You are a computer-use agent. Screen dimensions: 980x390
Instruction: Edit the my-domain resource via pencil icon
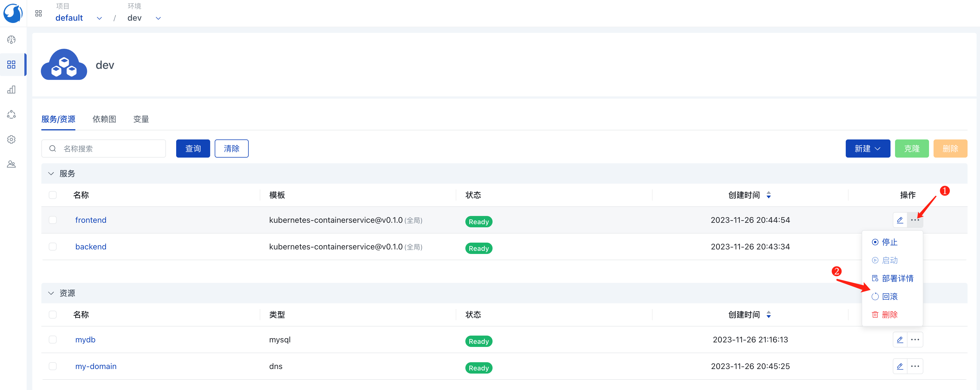(900, 366)
